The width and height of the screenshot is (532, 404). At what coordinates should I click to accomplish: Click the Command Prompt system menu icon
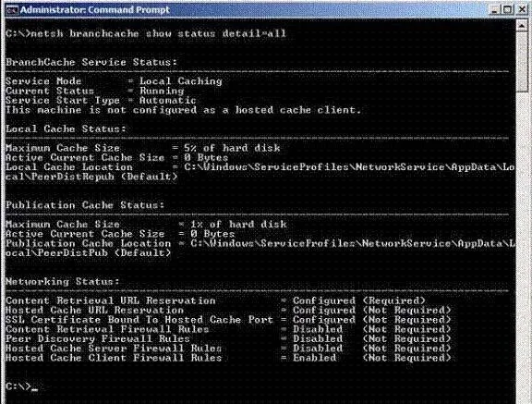11,10
